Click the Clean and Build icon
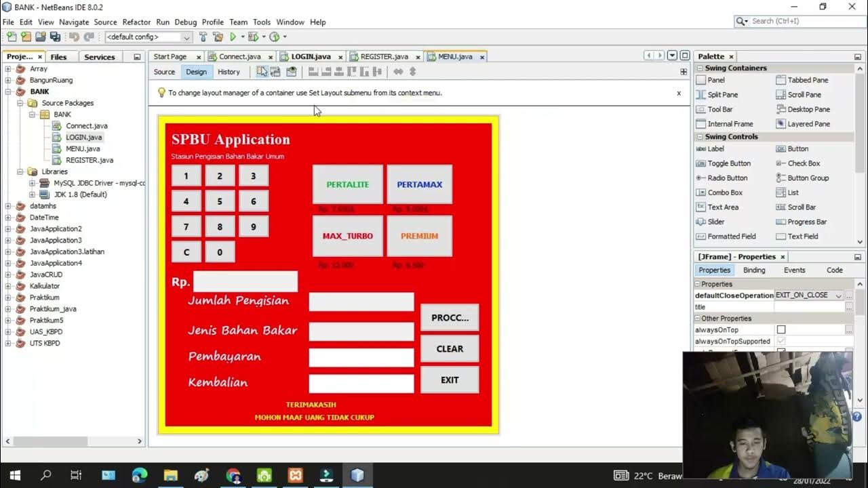Viewport: 868px width, 488px height. point(218,37)
